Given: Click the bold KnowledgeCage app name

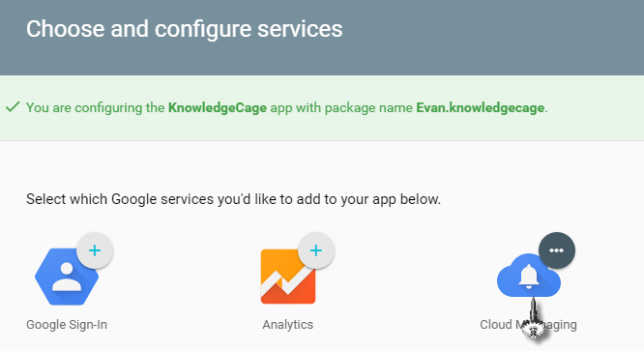Looking at the screenshot, I should (x=218, y=107).
